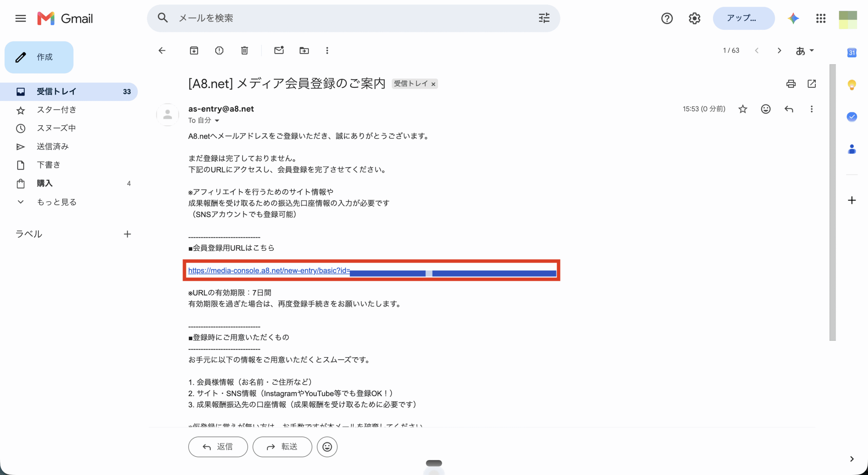Open input tools language dropdown
This screenshot has width=868, height=475.
pyautogui.click(x=805, y=50)
